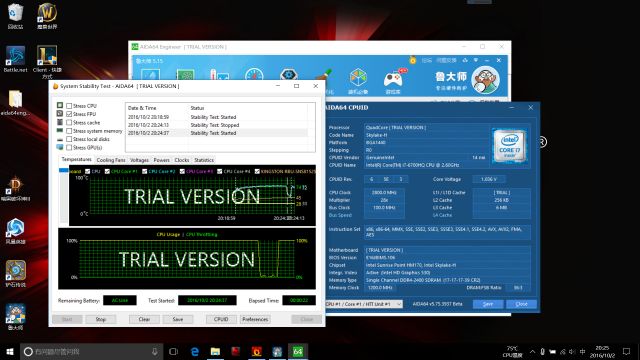The height and width of the screenshot is (360, 640).
Task: Open the Voltages tab
Action: pyautogui.click(x=139, y=160)
